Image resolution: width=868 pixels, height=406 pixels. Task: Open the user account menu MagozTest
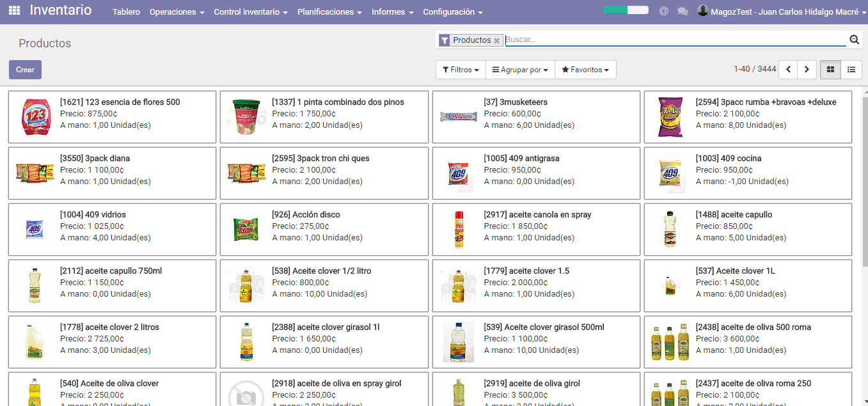[x=782, y=12]
